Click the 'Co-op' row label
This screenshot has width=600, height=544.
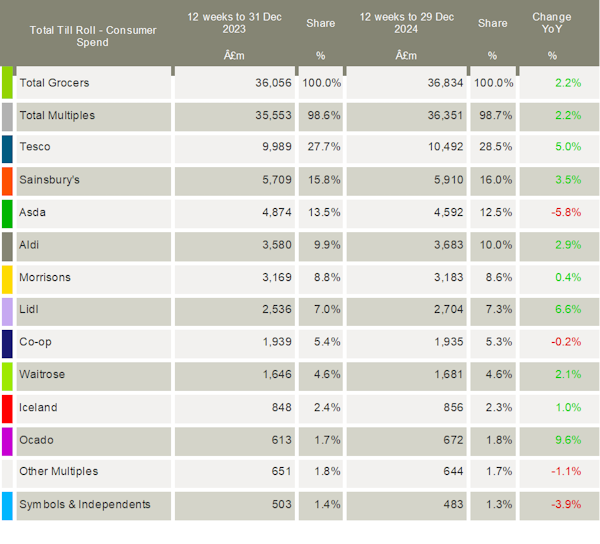click(35, 342)
